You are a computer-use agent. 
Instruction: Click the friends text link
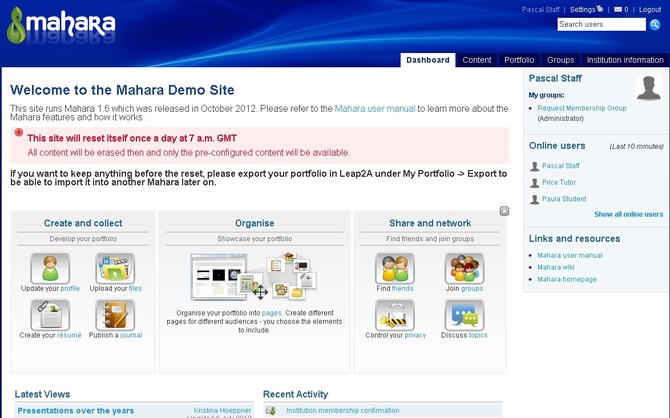tap(403, 288)
